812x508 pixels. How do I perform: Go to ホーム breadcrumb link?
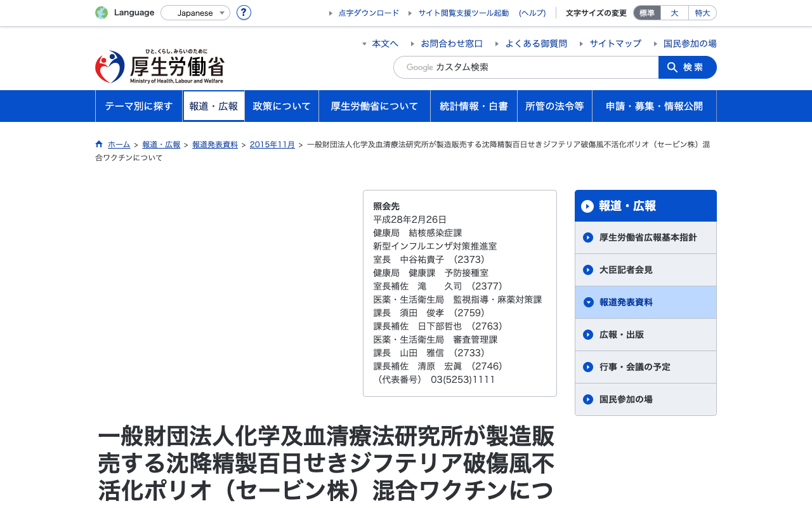(119, 144)
